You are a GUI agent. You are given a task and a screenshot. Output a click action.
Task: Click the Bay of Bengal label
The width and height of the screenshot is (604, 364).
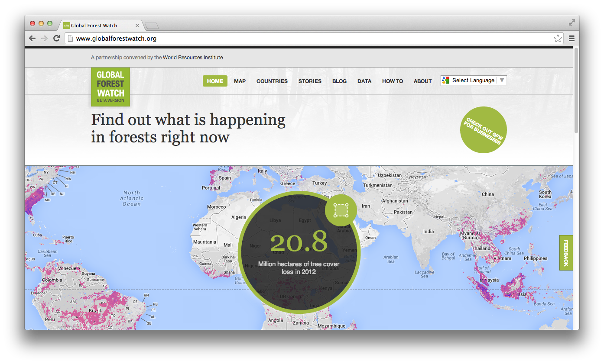click(448, 257)
